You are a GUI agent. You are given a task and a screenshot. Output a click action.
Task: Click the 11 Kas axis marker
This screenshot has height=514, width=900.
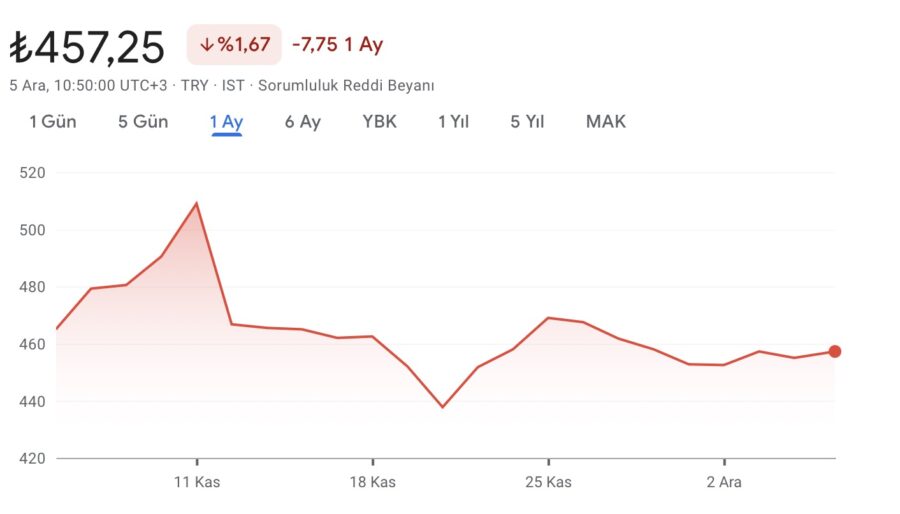point(197,482)
